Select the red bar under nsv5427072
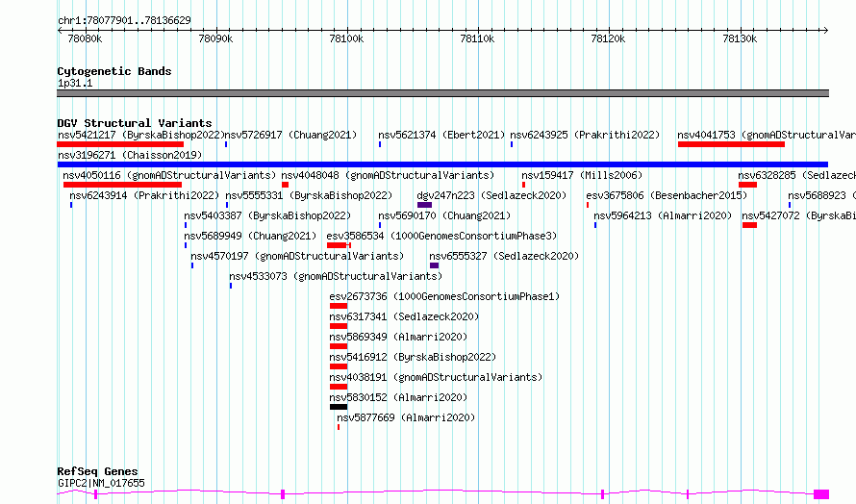856x504 pixels. 749,225
